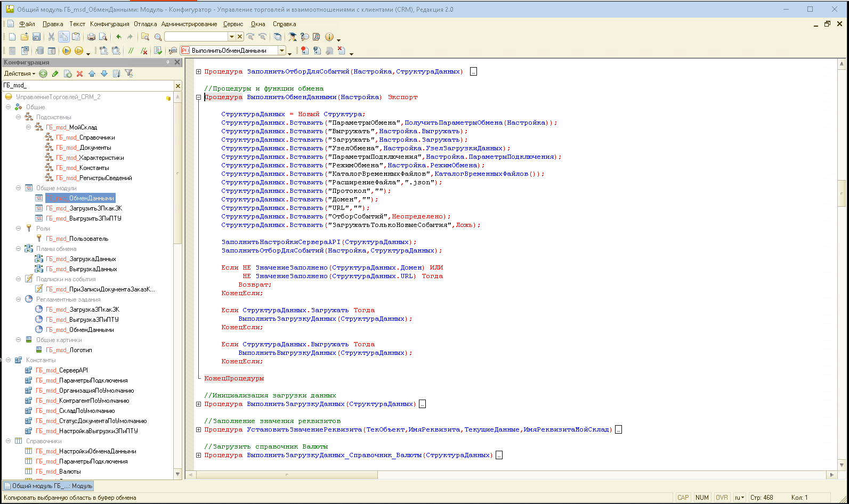Move item down with the blue down arrow

pyautogui.click(x=104, y=74)
